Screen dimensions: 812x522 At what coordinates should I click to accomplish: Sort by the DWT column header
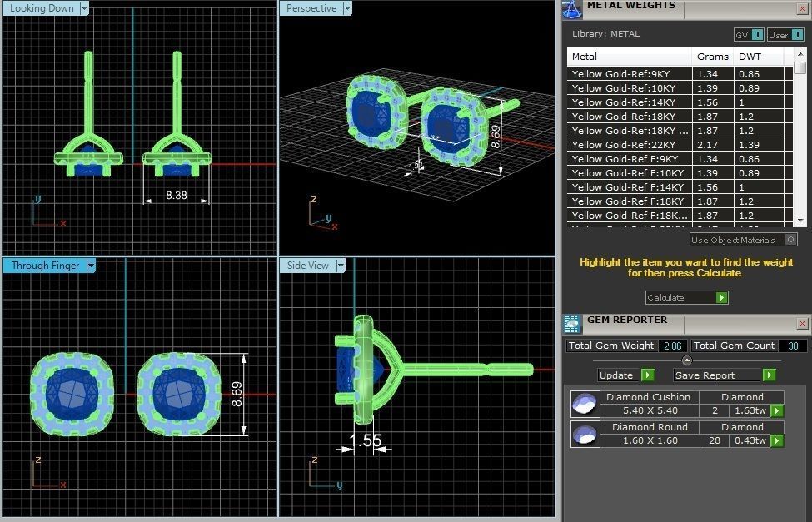[x=759, y=57]
